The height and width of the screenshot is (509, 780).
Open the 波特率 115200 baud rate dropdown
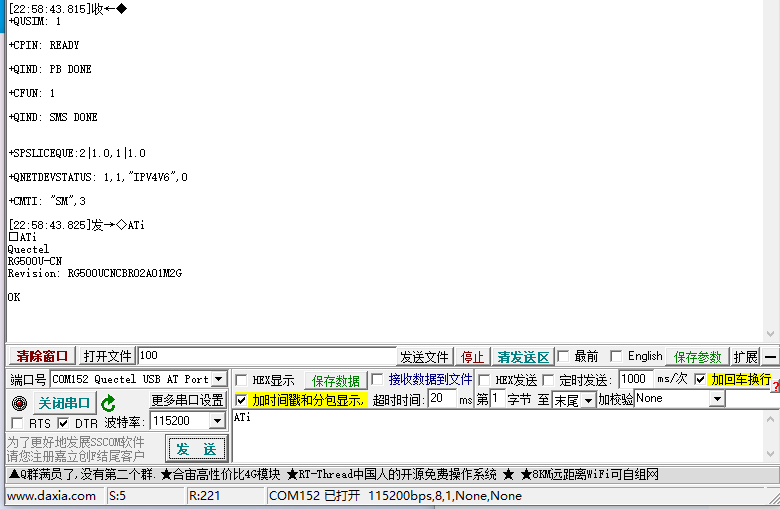(217, 421)
